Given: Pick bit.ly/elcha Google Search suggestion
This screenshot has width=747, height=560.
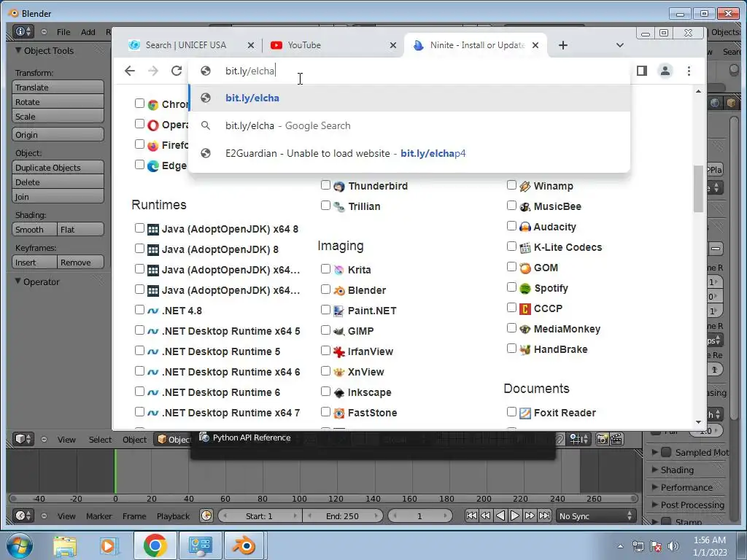Looking at the screenshot, I should (x=410, y=125).
